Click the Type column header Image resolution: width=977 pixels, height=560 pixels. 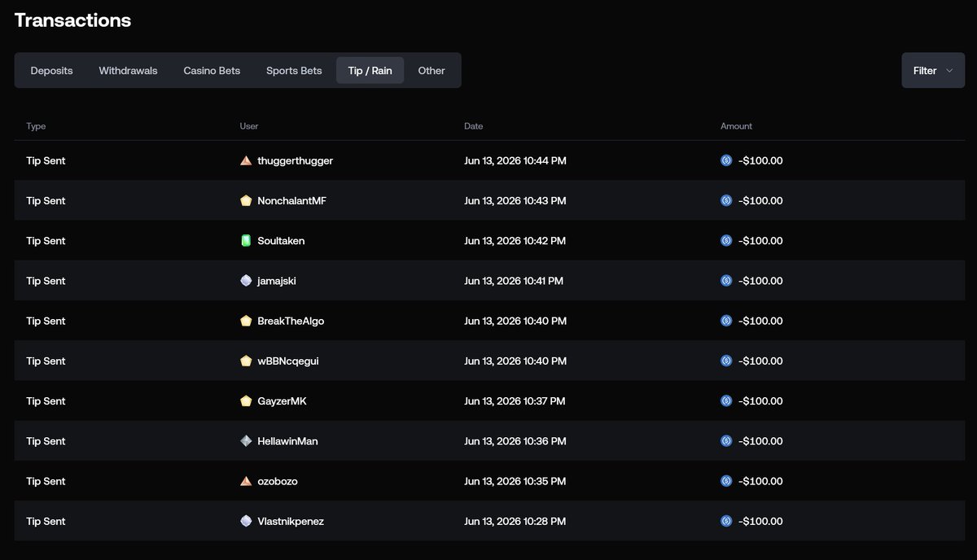click(x=36, y=126)
